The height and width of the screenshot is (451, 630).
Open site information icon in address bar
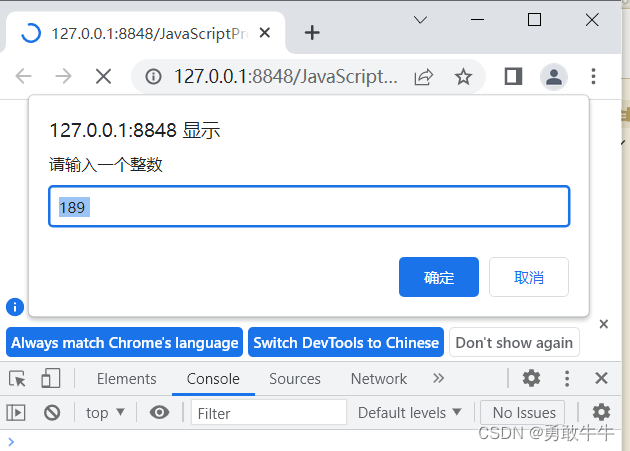click(153, 76)
